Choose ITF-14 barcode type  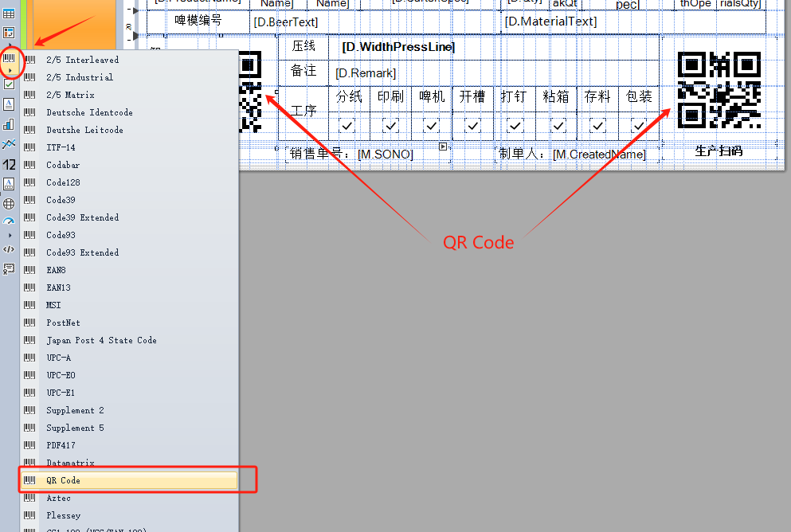click(129, 147)
